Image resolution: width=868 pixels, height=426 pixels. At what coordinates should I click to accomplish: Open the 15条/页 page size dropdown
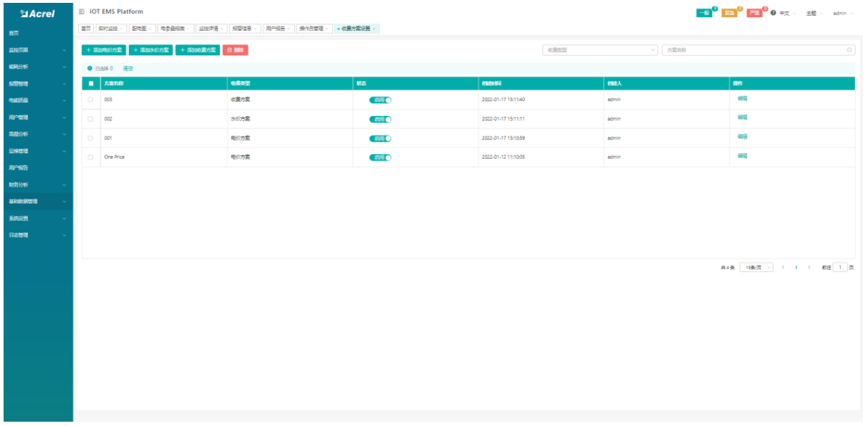[x=756, y=267]
